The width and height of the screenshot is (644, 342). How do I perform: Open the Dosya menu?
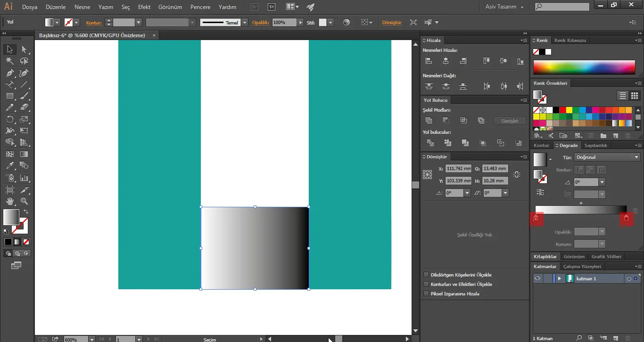[x=30, y=7]
